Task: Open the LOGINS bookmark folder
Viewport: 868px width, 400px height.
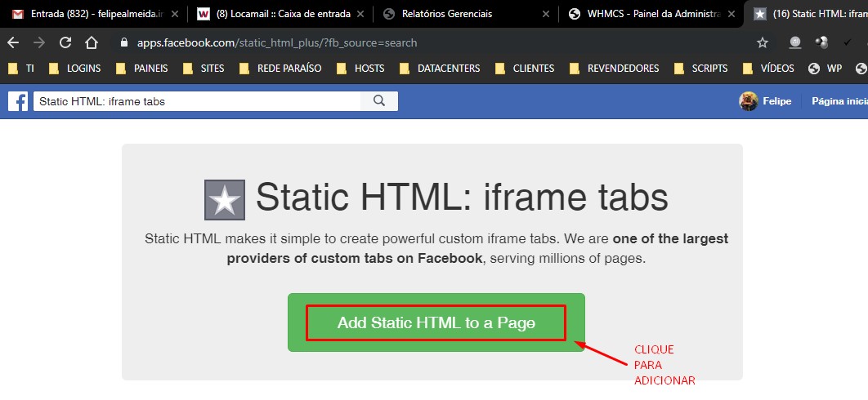Action: [x=75, y=69]
